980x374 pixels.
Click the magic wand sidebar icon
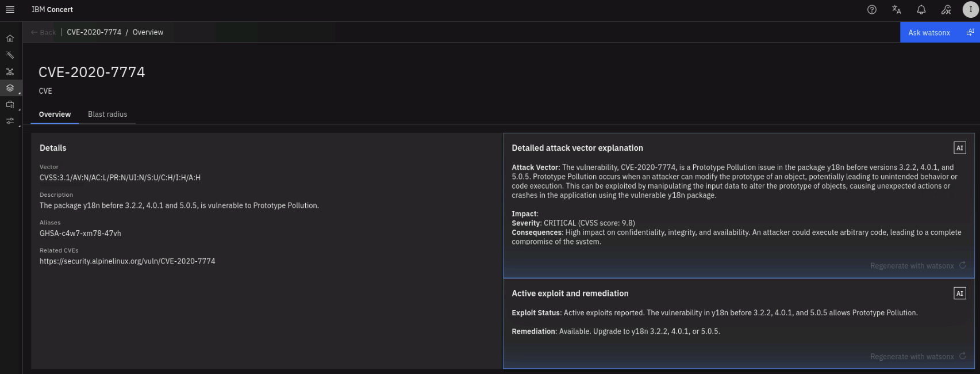pos(10,55)
